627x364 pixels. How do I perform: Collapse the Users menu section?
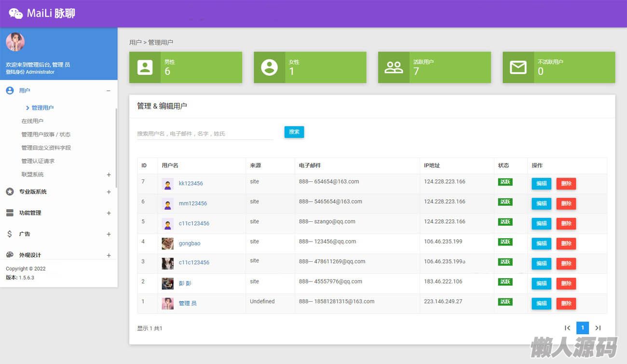click(x=109, y=91)
